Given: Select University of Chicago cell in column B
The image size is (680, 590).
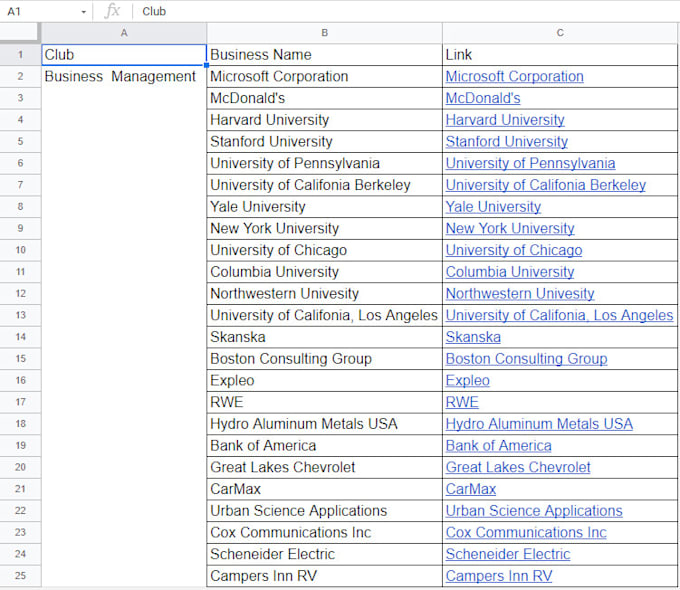Looking at the screenshot, I should click(324, 250).
